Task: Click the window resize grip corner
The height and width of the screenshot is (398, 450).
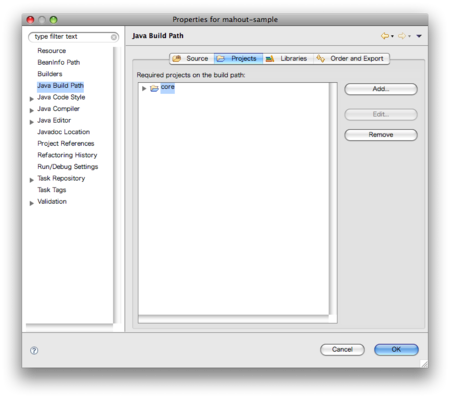Action: (x=424, y=364)
